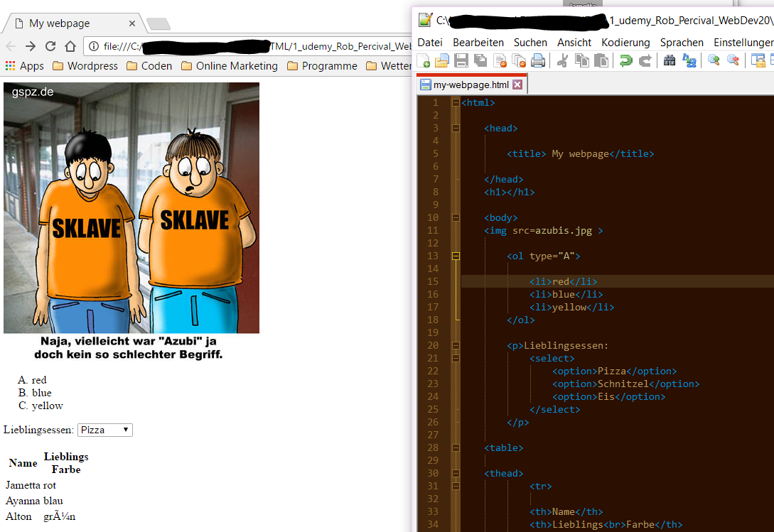Collapse the thead fold marker on line 30
Screen dimensions: 774x532
(x=456, y=473)
